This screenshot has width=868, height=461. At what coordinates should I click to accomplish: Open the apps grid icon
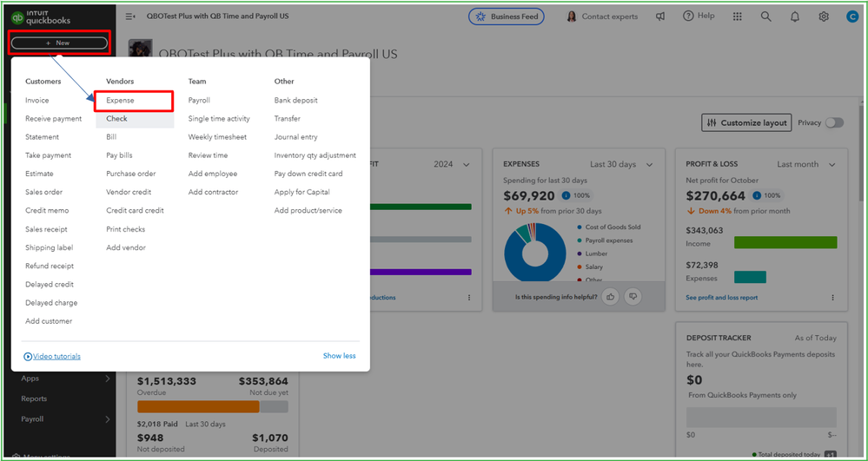[738, 16]
